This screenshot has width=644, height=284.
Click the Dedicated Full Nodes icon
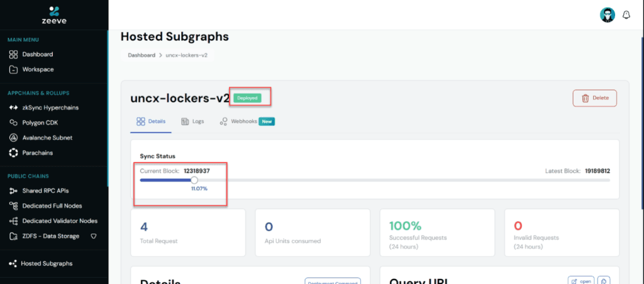(13, 205)
